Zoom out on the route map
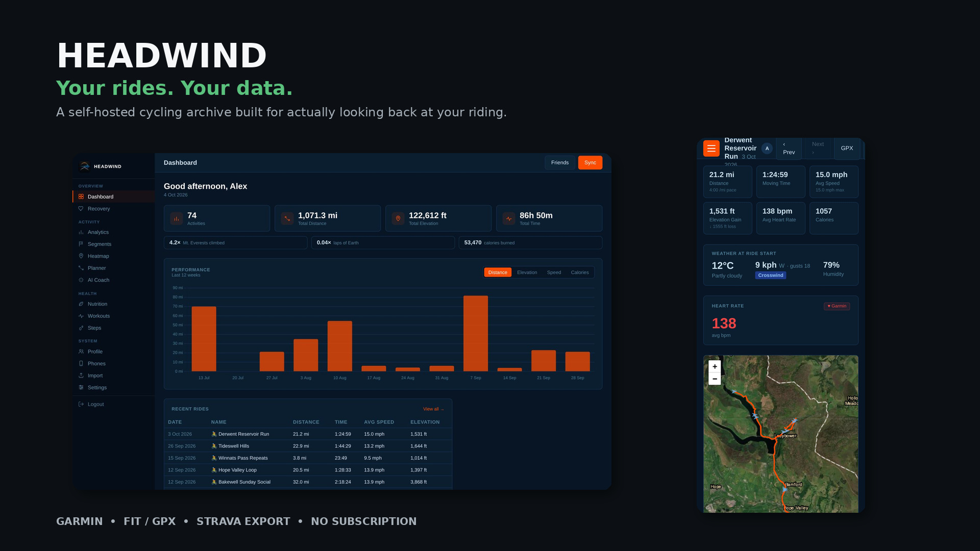 click(x=715, y=379)
